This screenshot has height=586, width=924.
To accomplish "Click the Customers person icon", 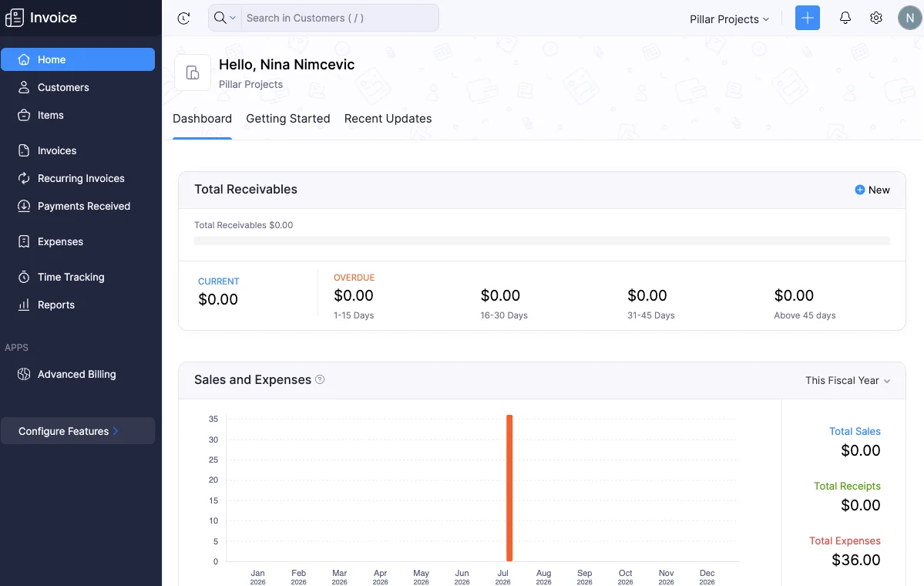I will pos(24,87).
